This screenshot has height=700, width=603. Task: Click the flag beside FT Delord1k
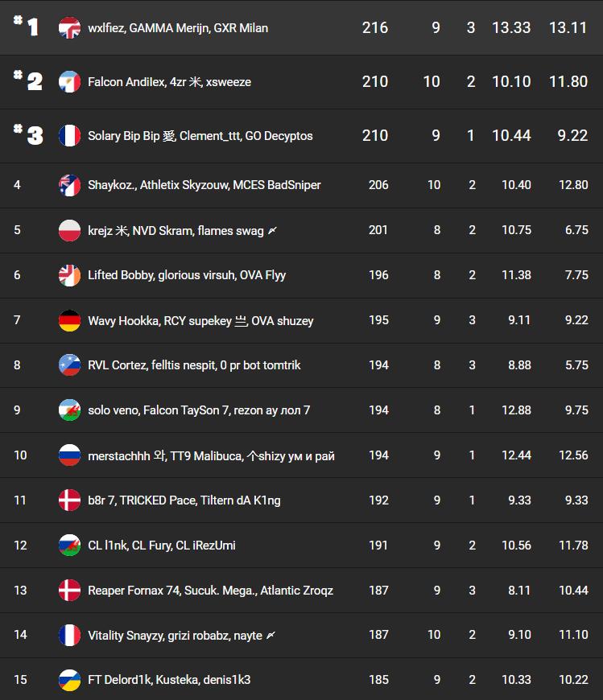coord(69,680)
